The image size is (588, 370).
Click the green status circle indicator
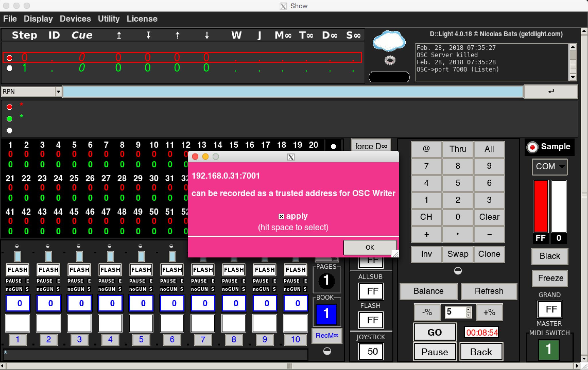pyautogui.click(x=9, y=119)
